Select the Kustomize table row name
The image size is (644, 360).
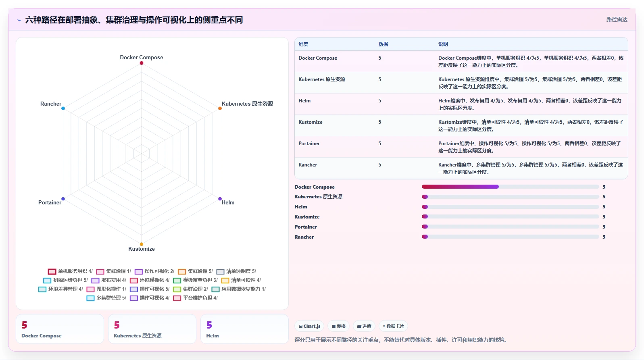311,122
